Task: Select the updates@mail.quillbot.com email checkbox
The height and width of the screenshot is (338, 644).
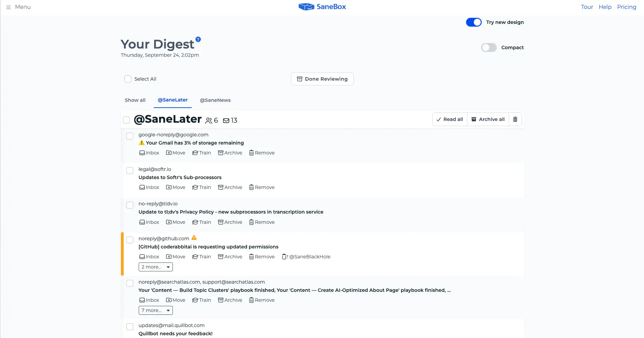Action: click(x=130, y=327)
